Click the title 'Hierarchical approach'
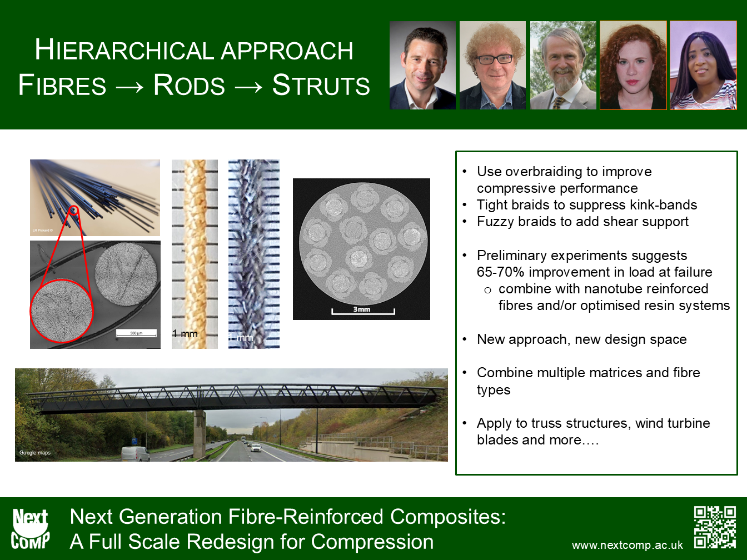Image resolution: width=747 pixels, height=560 pixels. coord(194,50)
